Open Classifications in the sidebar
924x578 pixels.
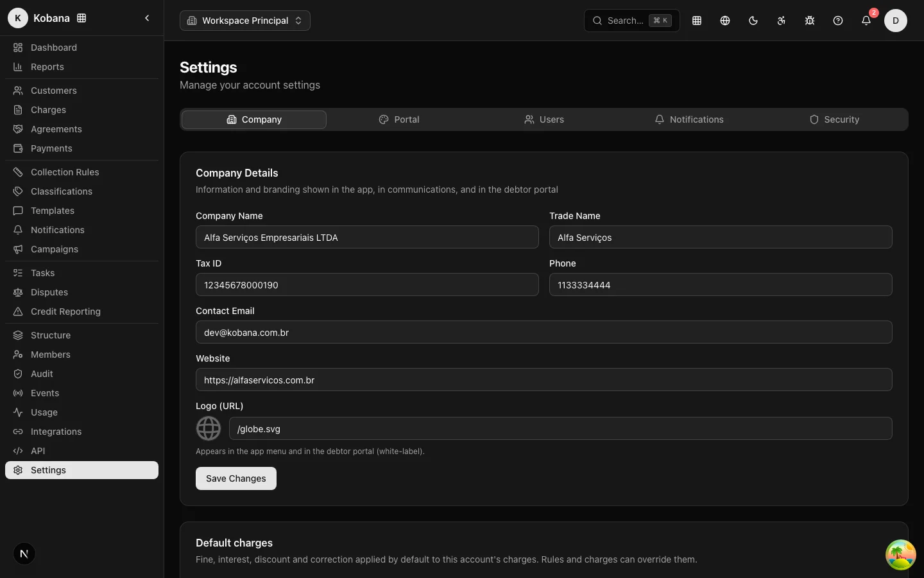(x=81, y=191)
